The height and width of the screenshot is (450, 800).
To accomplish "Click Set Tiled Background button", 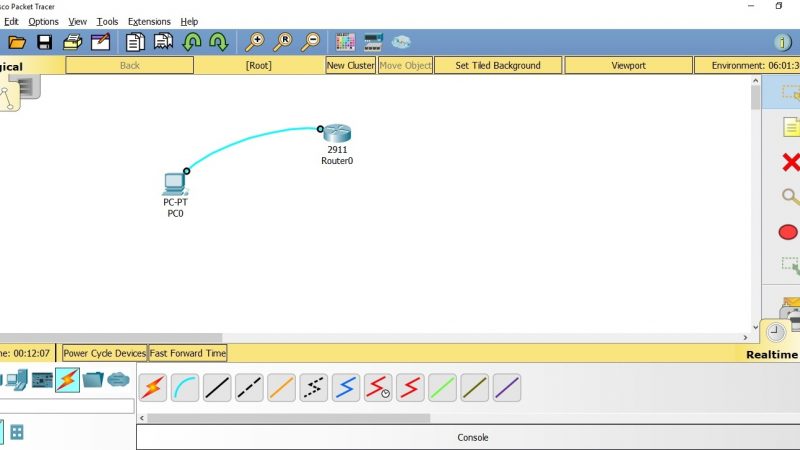I will [498, 65].
